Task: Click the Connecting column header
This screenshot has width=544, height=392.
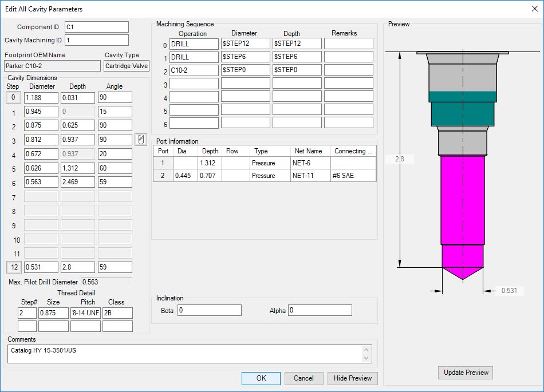Action: point(353,151)
